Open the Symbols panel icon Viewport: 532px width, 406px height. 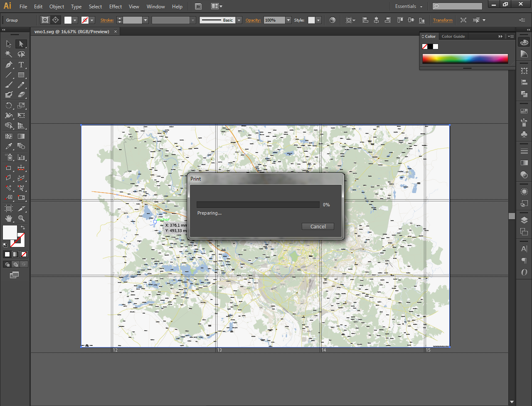click(524, 134)
